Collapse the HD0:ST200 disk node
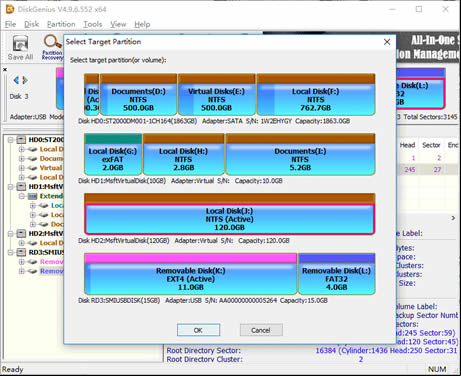 [x=11, y=139]
